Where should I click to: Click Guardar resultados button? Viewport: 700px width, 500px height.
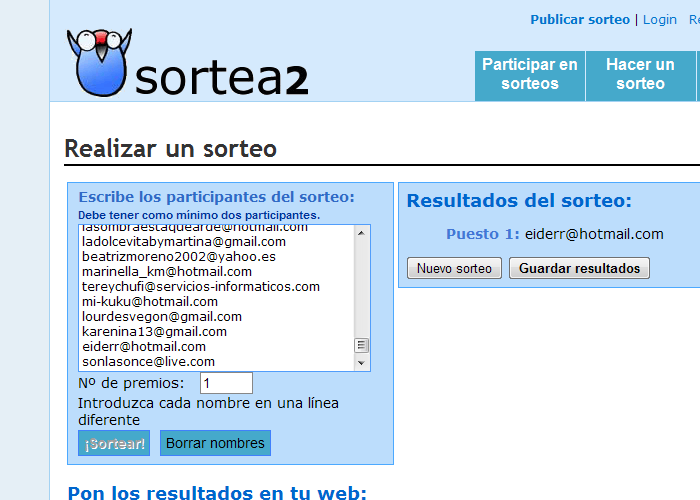[x=579, y=268]
